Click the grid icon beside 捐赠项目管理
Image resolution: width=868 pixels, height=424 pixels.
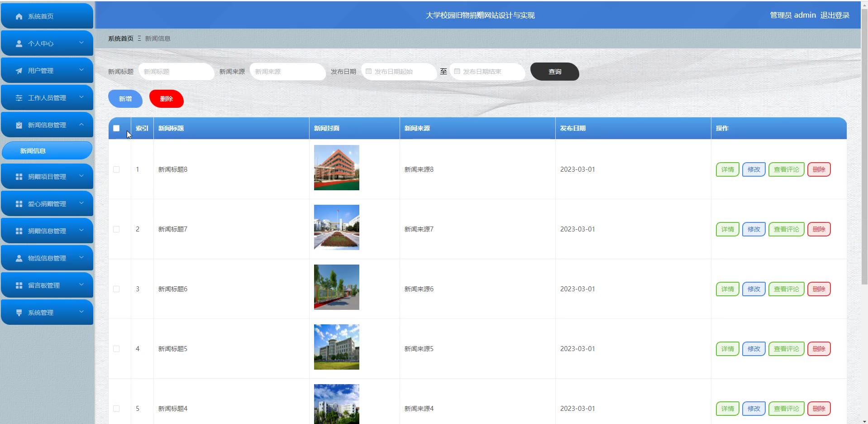coord(19,177)
